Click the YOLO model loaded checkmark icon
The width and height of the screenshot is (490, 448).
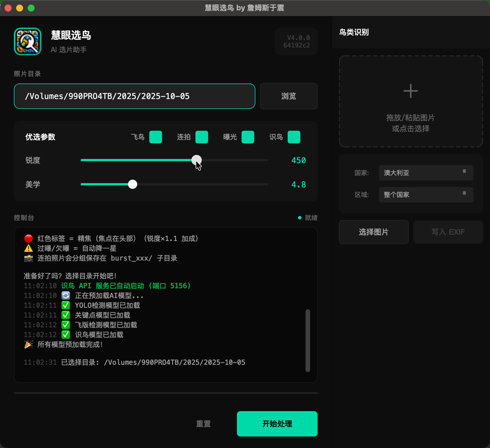point(65,305)
